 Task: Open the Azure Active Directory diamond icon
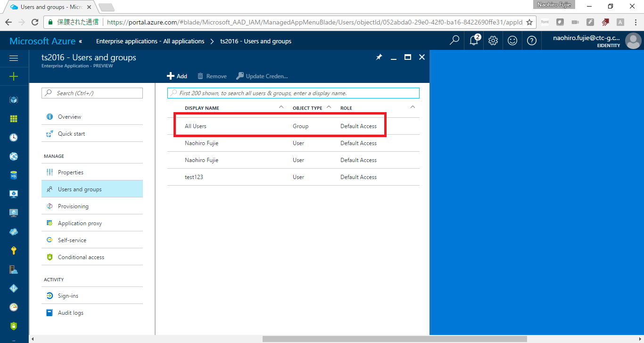[x=14, y=288]
